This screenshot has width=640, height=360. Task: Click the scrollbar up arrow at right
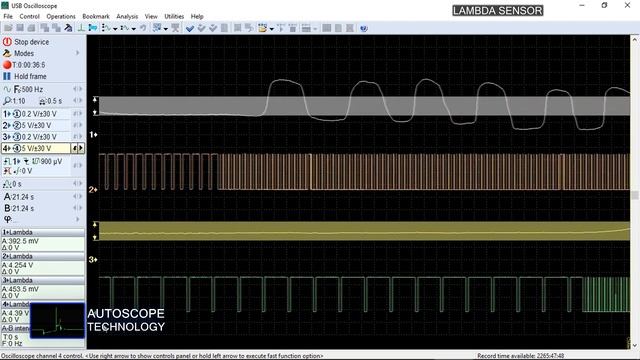(634, 40)
